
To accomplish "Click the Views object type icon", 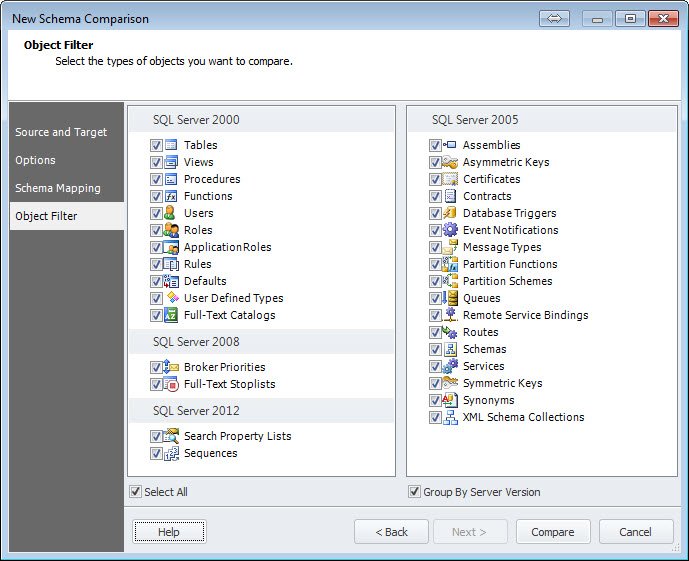I will tap(171, 162).
